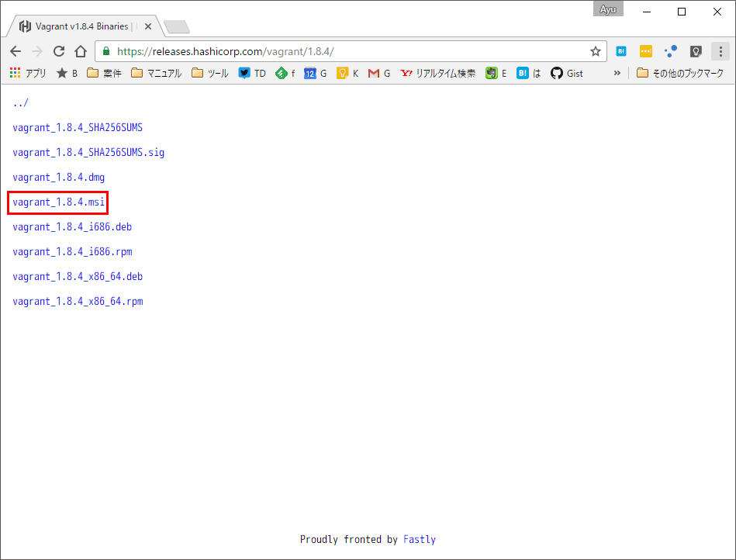Open the TD Twitter bookmark

coord(252,73)
